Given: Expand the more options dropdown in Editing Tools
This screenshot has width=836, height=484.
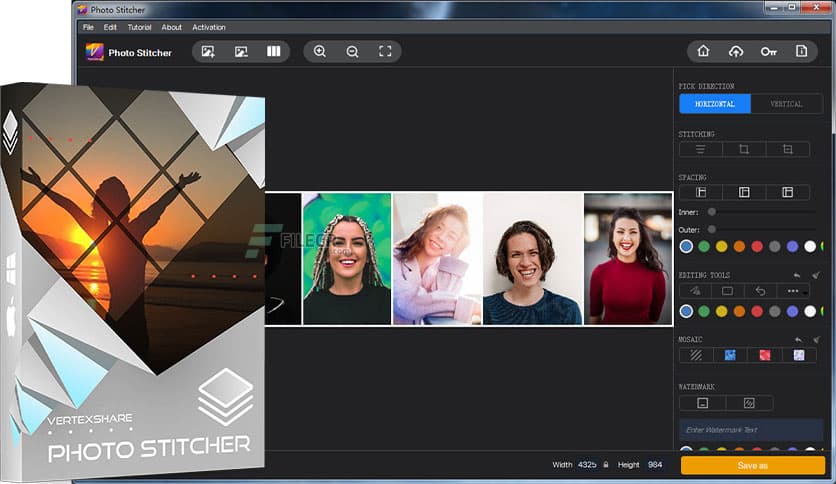Looking at the screenshot, I should pos(793,291).
